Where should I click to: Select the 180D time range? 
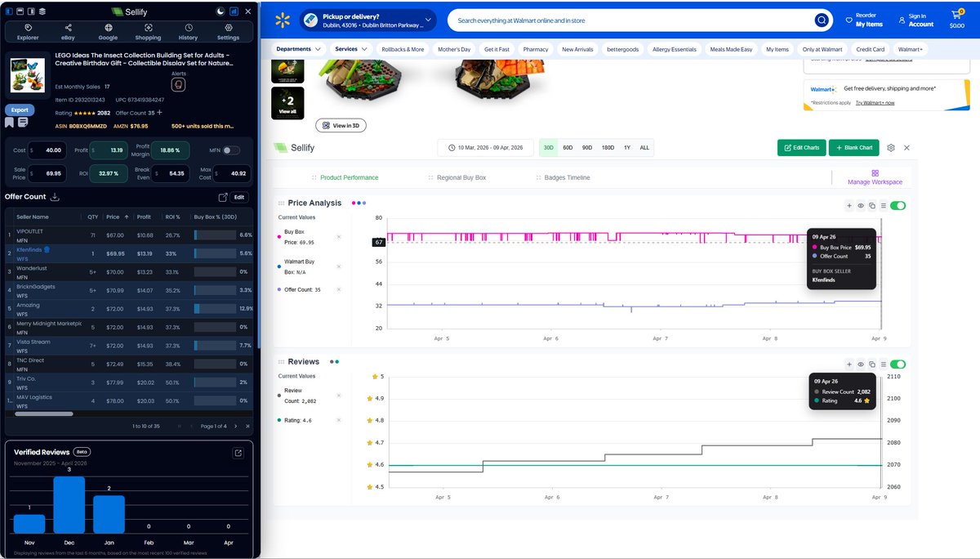click(x=608, y=148)
